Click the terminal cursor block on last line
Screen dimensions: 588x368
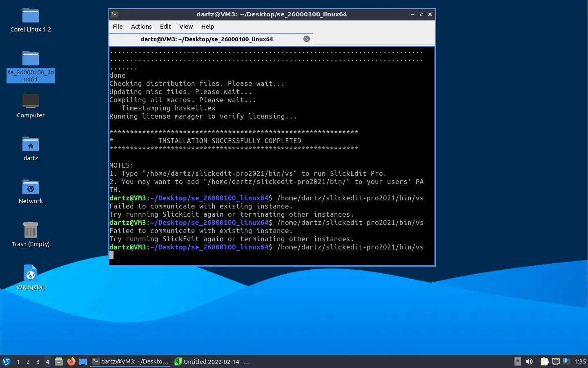(x=111, y=255)
